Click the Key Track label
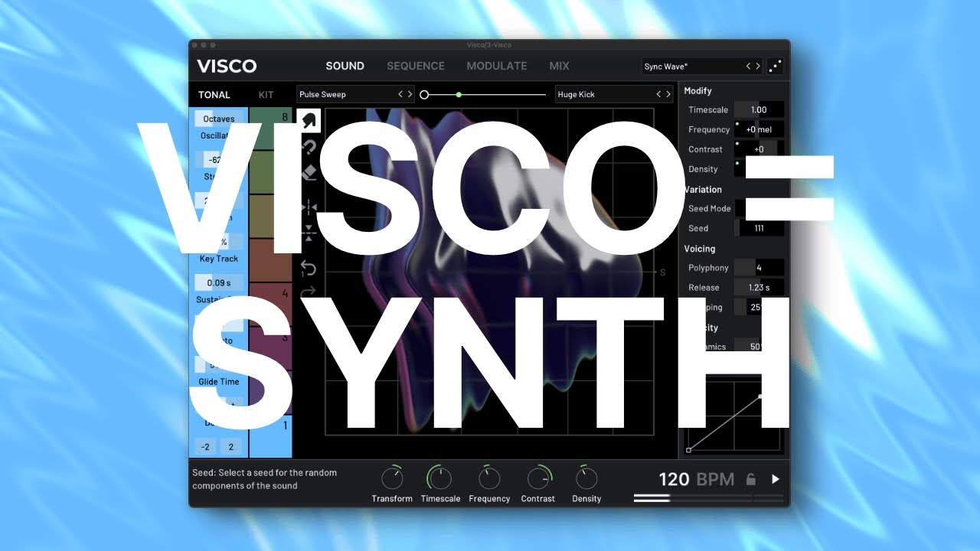This screenshot has width=980, height=551. (219, 259)
